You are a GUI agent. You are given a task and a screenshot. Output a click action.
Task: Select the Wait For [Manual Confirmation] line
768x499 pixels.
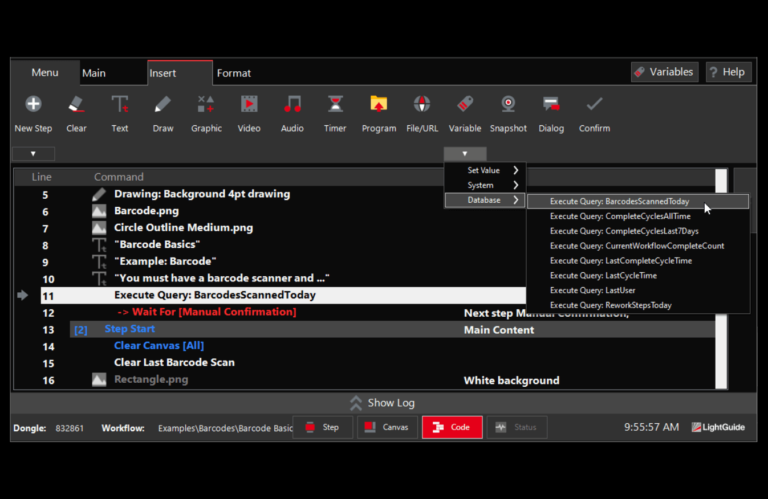tap(207, 312)
